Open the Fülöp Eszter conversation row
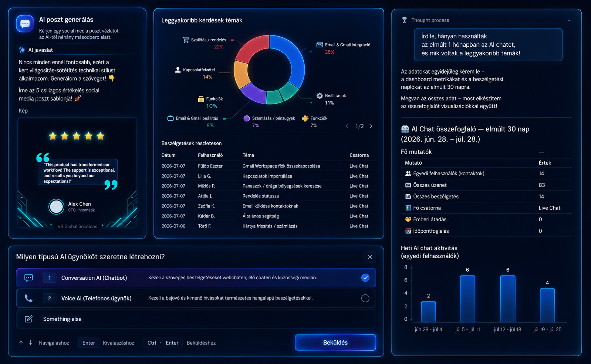 click(269, 166)
